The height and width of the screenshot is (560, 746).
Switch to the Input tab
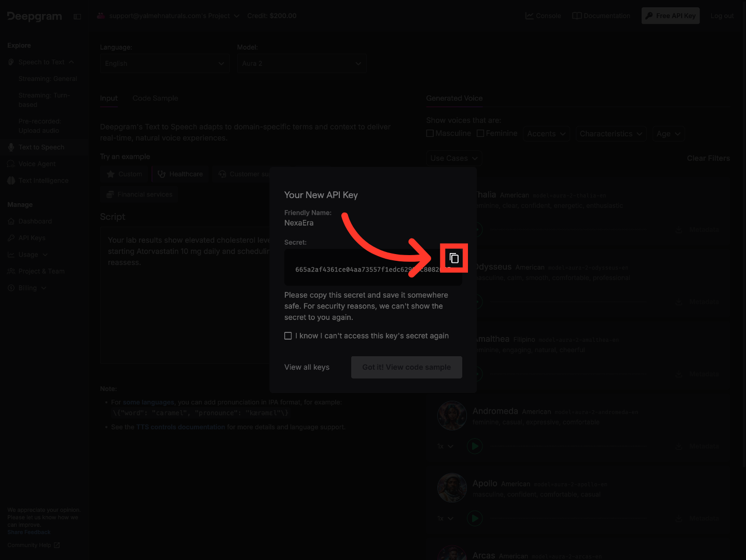(x=109, y=99)
